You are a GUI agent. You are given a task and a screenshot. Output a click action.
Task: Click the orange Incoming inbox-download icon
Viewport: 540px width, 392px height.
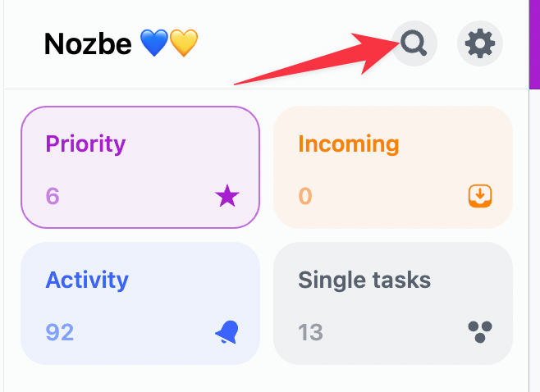coord(480,196)
